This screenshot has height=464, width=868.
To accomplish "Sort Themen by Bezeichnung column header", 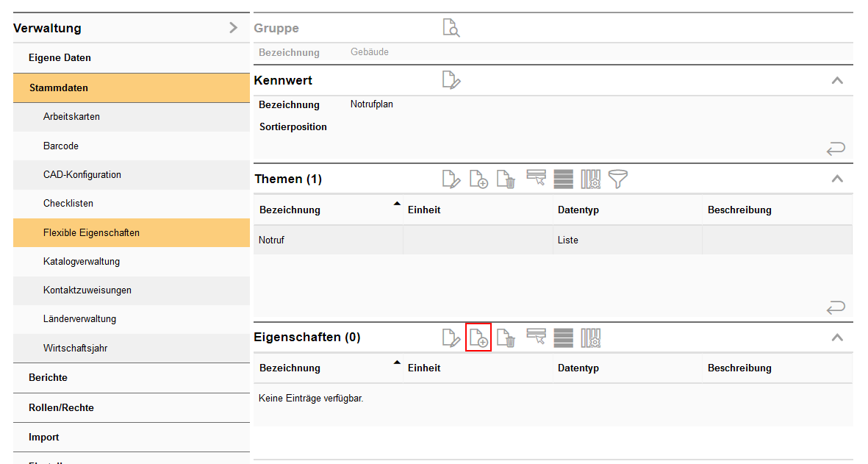I will click(290, 210).
